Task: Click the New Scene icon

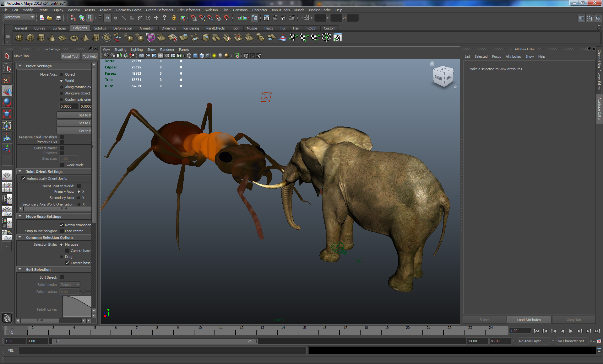Action: (x=42, y=18)
